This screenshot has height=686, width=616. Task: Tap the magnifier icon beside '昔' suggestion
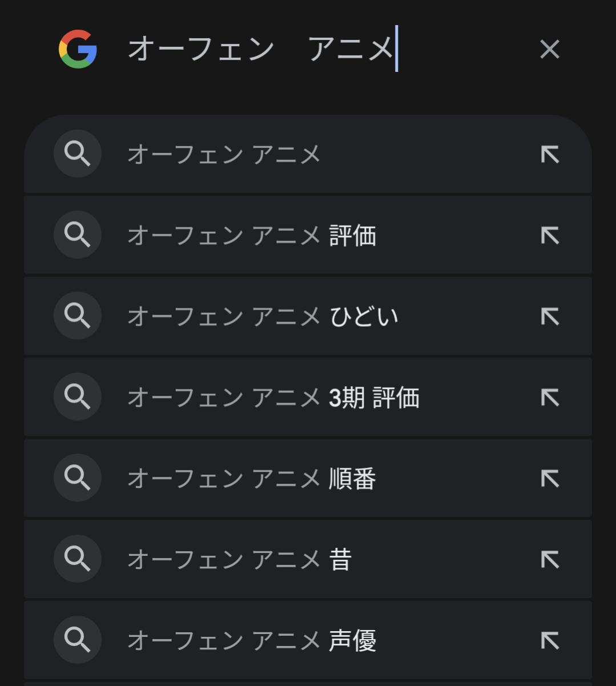pyautogui.click(x=78, y=559)
